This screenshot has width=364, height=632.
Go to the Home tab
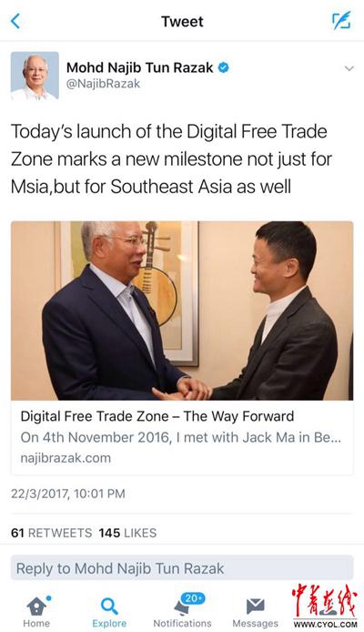click(36, 612)
